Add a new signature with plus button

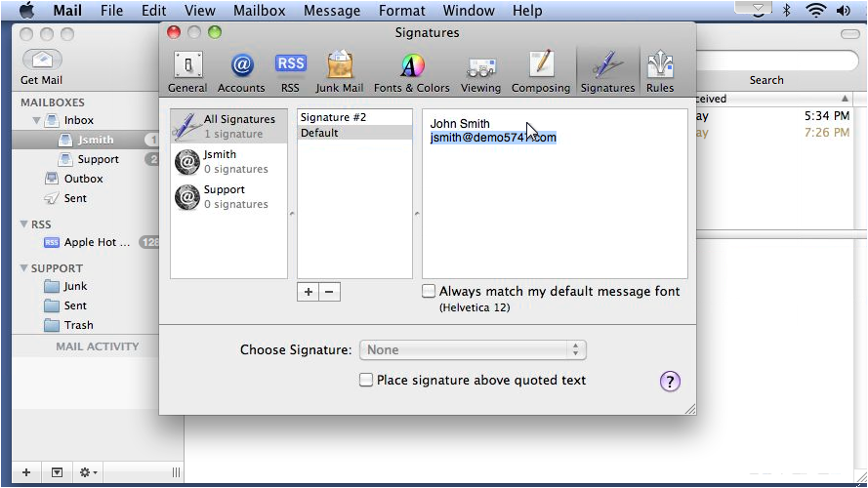point(309,292)
